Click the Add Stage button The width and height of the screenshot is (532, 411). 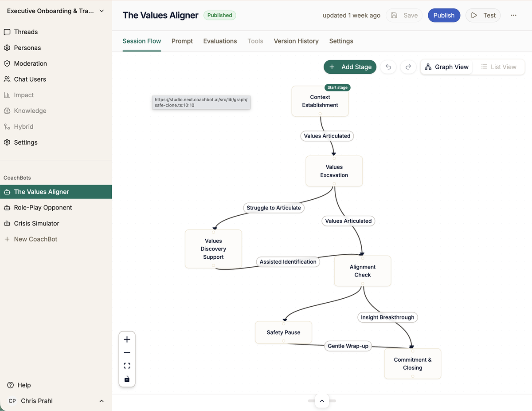pyautogui.click(x=350, y=67)
